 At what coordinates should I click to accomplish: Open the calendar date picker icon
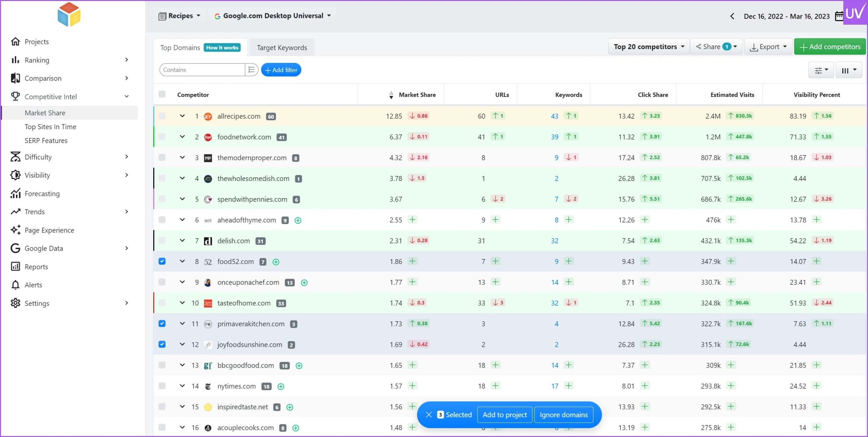pyautogui.click(x=839, y=16)
